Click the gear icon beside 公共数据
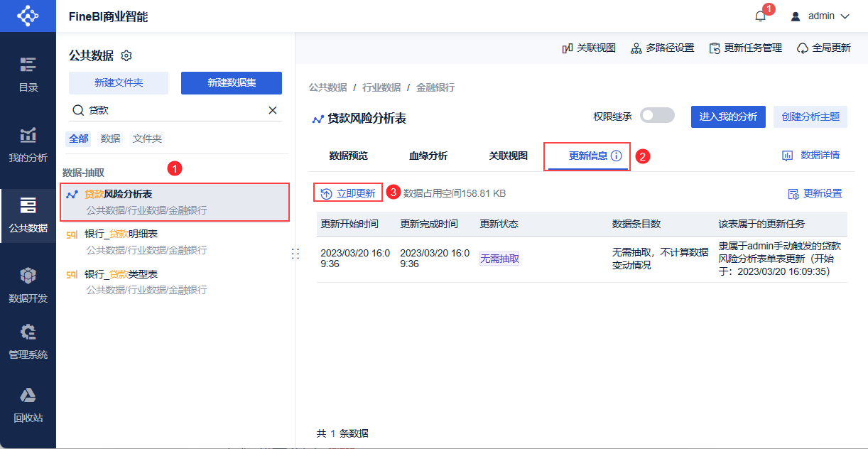The height and width of the screenshot is (449, 868). pyautogui.click(x=127, y=55)
